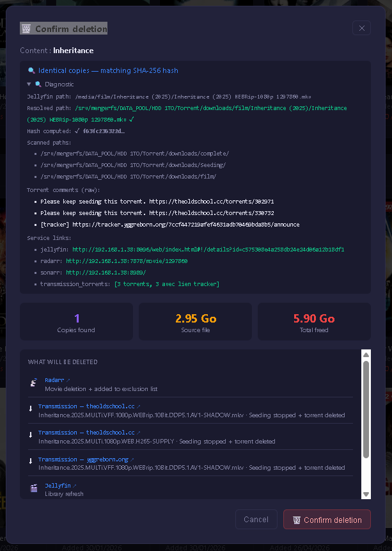392x551 pixels.
Task: Open the Jellyfin link in deletion list
Action: [x=60, y=486]
